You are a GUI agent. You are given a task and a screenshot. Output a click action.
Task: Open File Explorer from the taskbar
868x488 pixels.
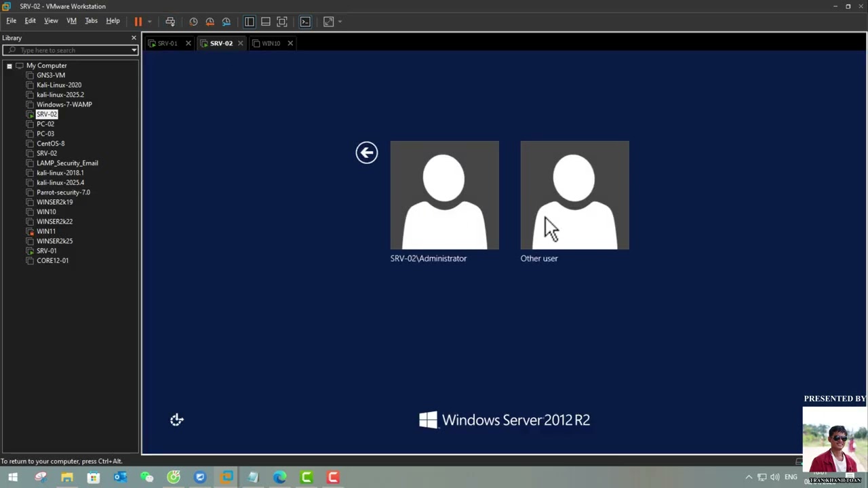pos(66,477)
